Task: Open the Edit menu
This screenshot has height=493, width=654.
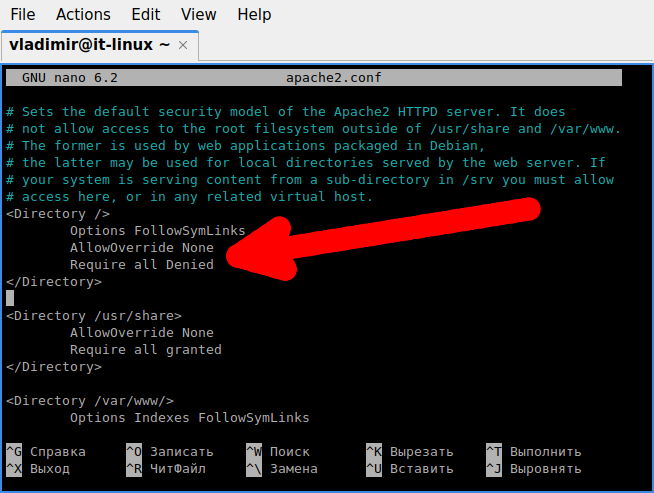Action: pos(145,15)
